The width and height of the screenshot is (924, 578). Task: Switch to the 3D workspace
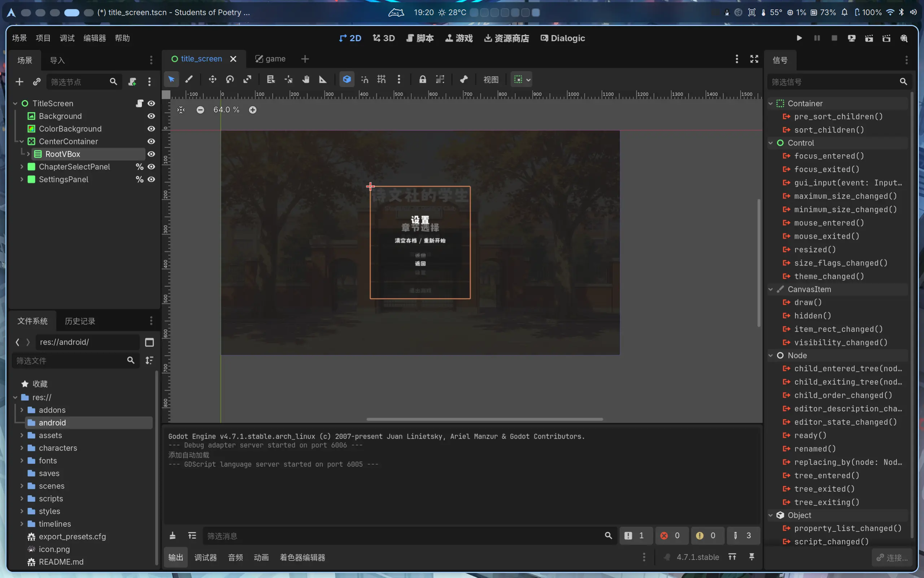[384, 38]
